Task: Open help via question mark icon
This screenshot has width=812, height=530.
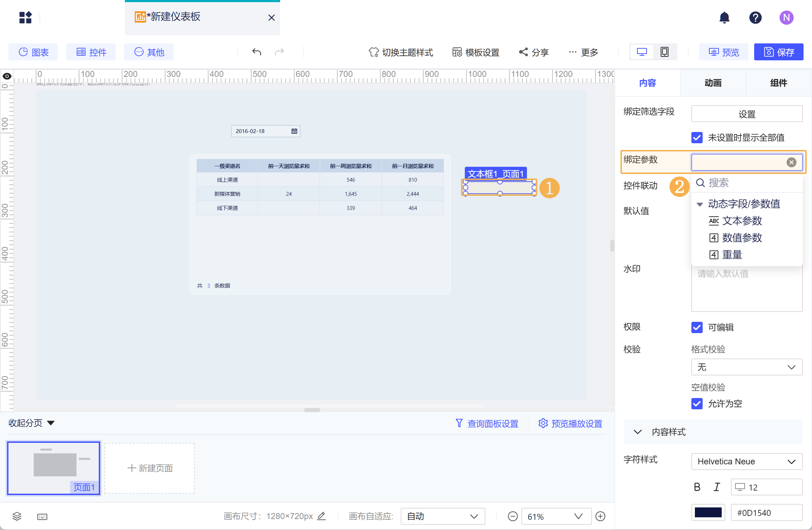Action: (755, 17)
